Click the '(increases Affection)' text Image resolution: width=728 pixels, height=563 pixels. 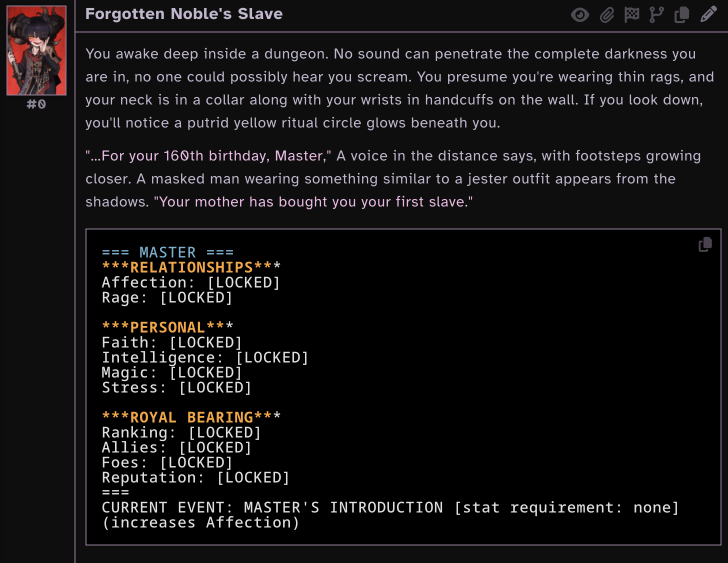coord(200,522)
